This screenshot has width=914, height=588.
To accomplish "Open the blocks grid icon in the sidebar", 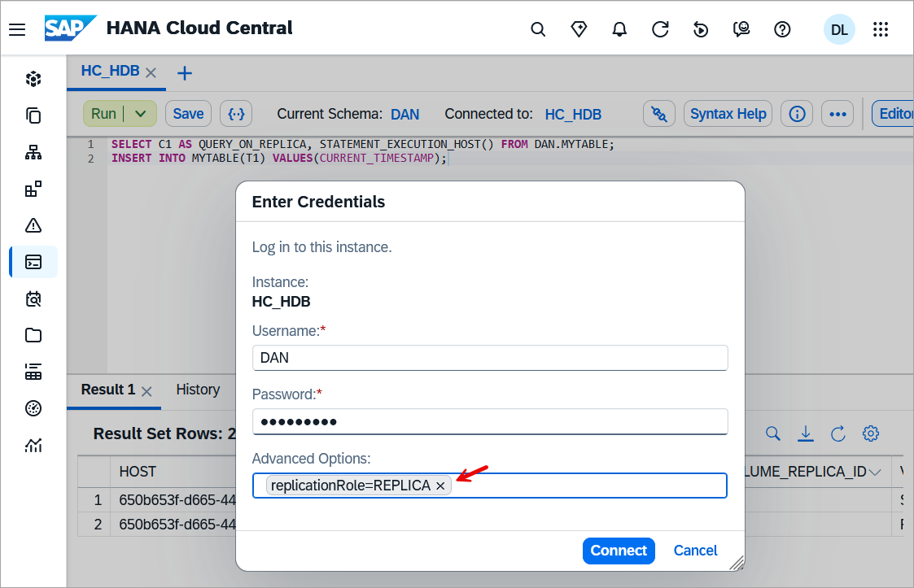I will point(33,189).
